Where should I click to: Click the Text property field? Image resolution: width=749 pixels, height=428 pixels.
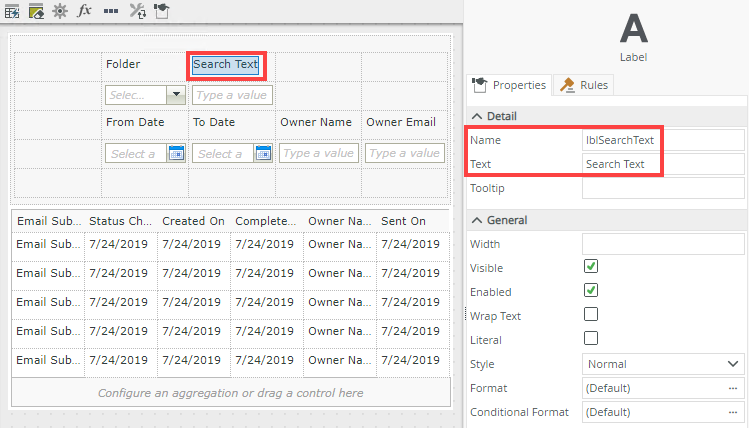(x=663, y=164)
